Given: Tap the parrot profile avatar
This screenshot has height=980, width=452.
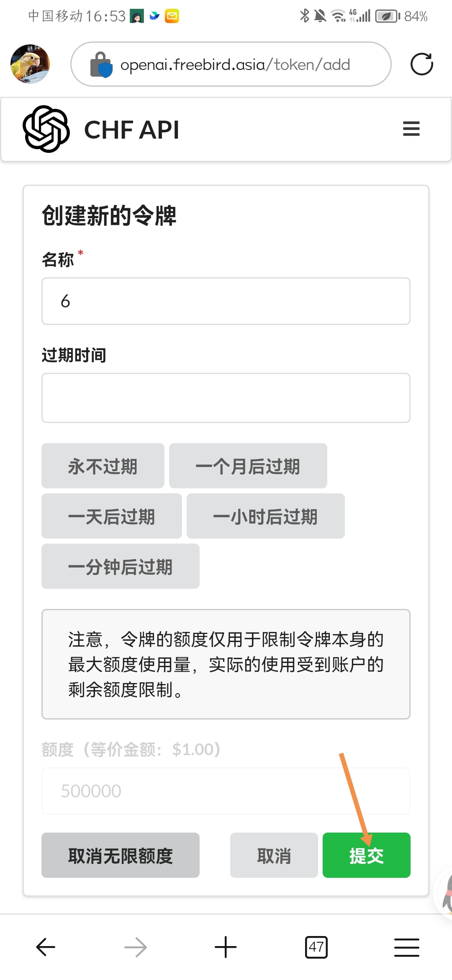Looking at the screenshot, I should (x=30, y=64).
